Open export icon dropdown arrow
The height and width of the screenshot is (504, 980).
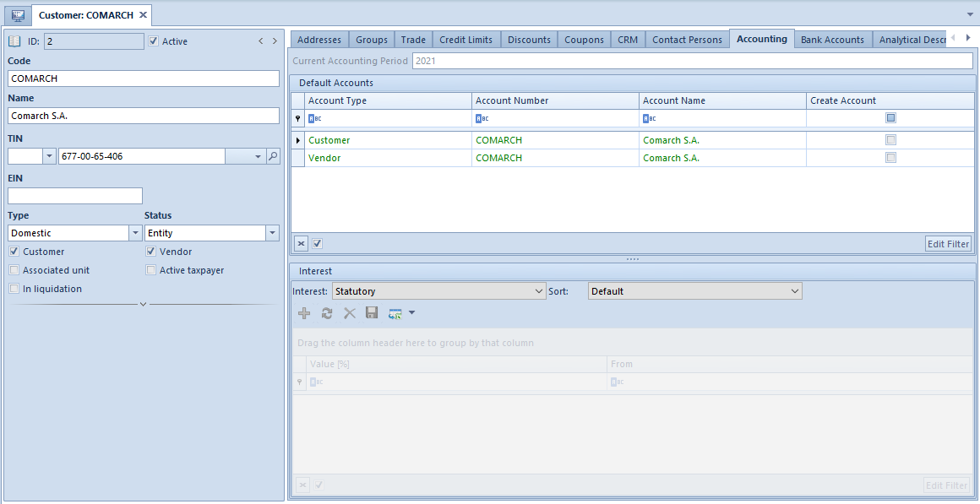411,313
